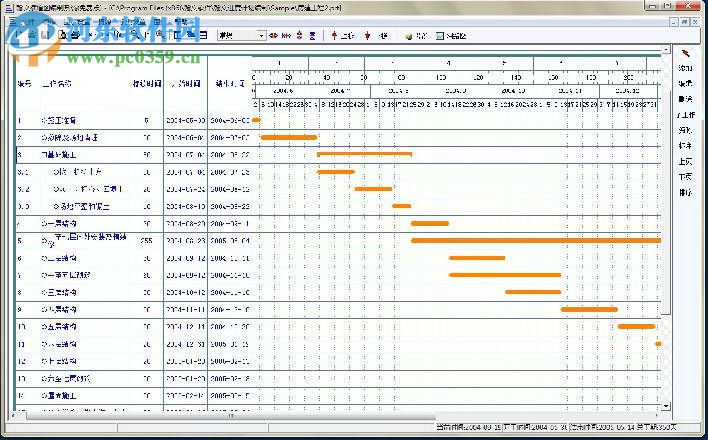Click row 5 end date 2005-05-04
The image size is (708, 440).
coord(230,241)
